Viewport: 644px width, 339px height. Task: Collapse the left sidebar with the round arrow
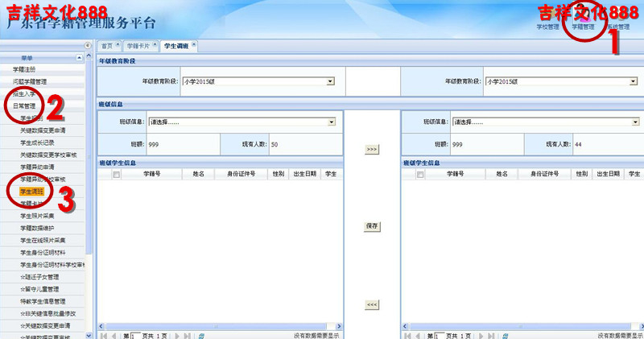click(x=88, y=46)
